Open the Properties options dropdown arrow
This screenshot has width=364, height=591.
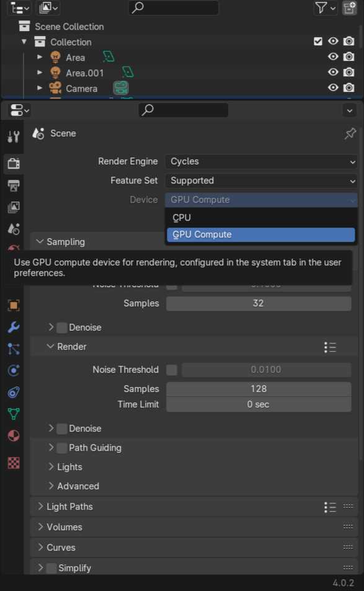click(350, 111)
